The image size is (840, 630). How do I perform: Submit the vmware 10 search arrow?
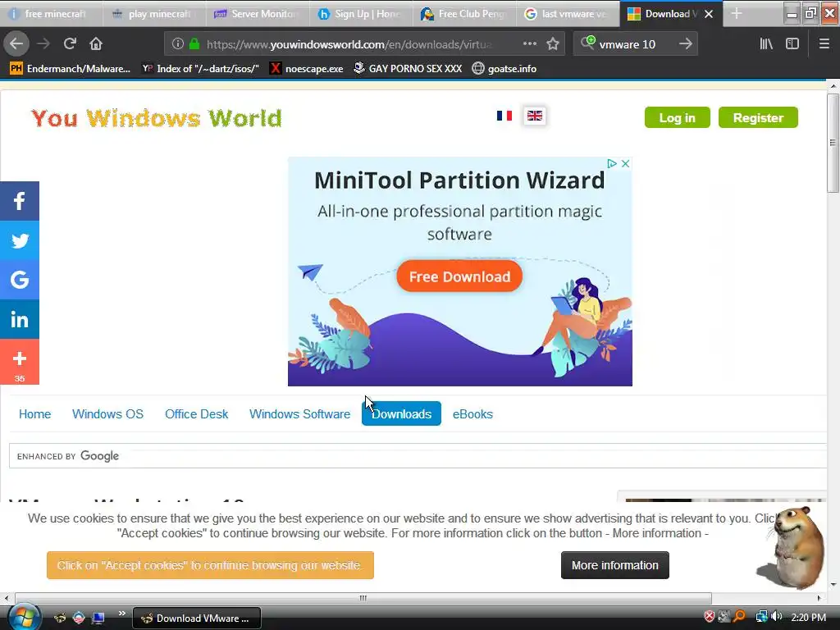tap(686, 44)
